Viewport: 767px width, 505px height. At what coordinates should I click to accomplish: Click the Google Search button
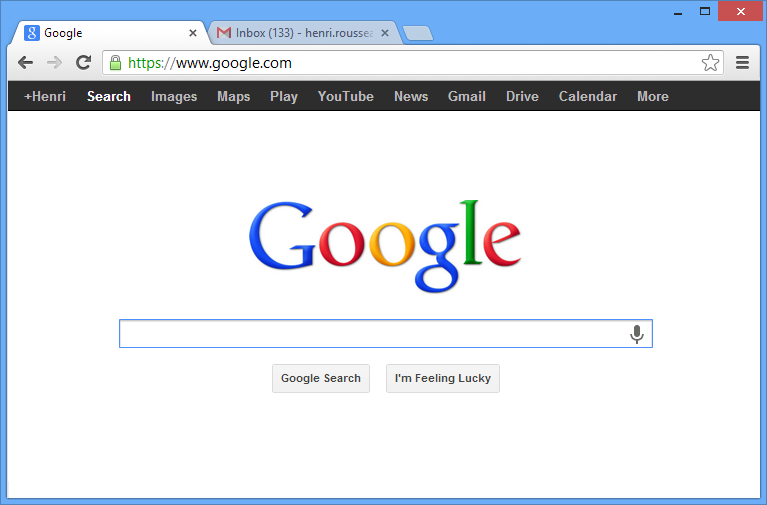click(x=321, y=378)
